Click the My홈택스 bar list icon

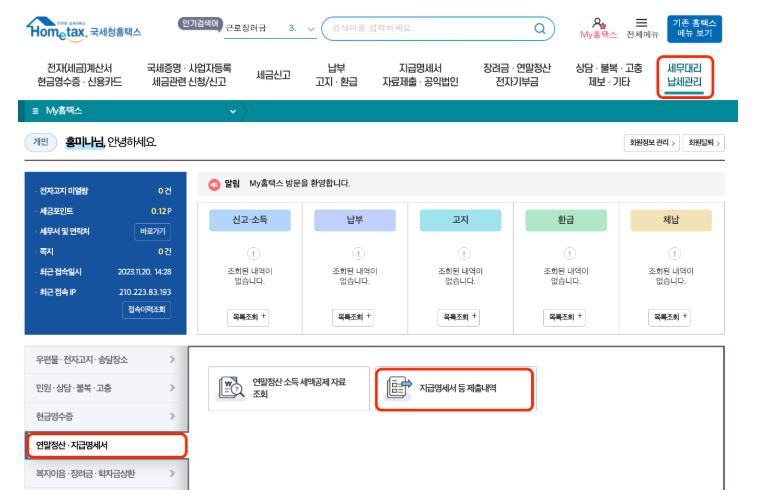point(35,111)
